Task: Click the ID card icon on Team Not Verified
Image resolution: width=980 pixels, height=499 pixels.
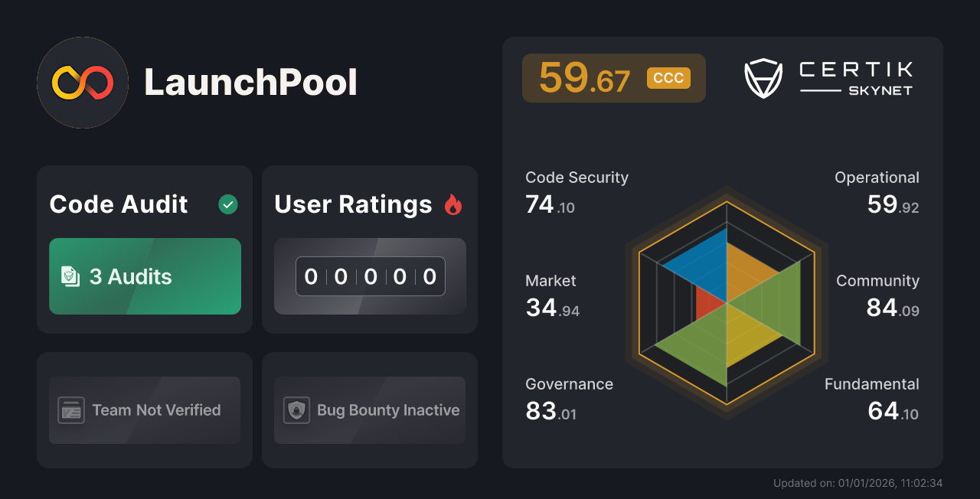Action: (x=70, y=410)
